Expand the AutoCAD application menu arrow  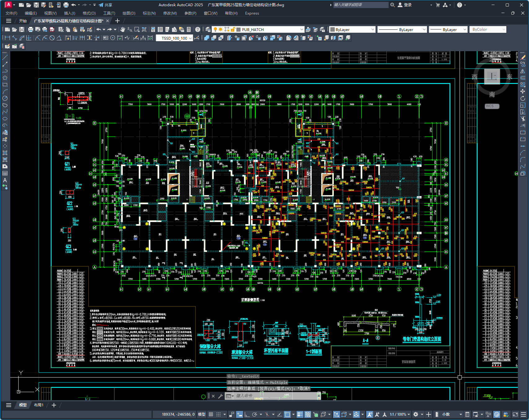14,5
